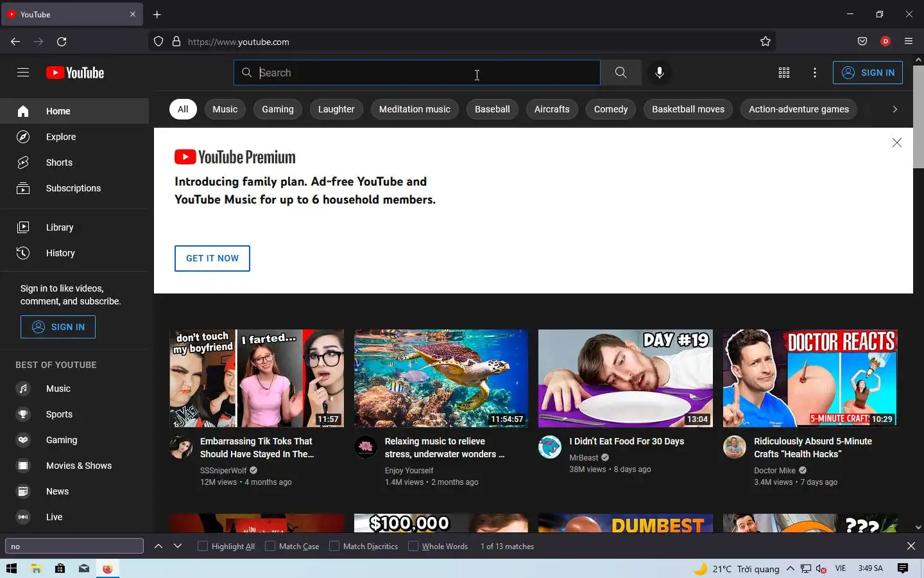Jump to the next find match arrow
This screenshot has width=924, height=578.
(178, 547)
